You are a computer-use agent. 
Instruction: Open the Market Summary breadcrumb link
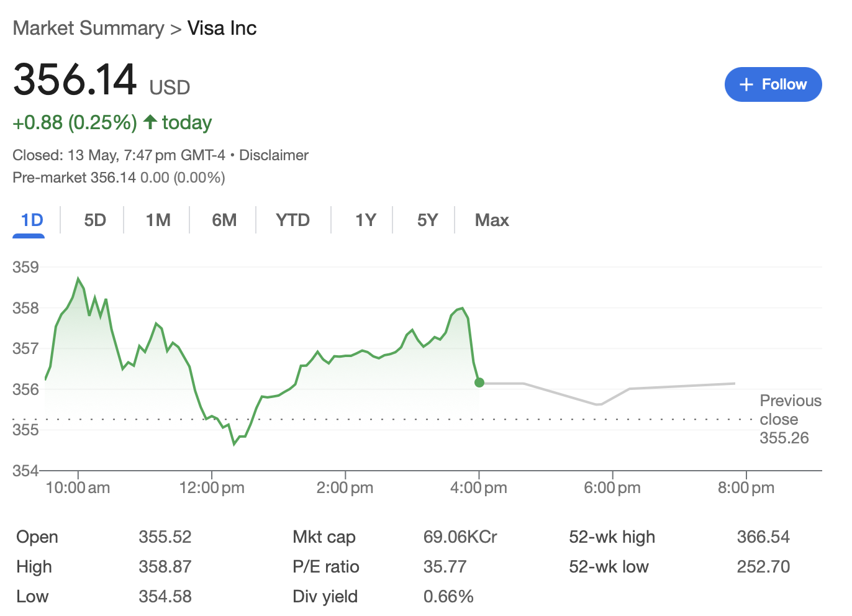tap(88, 28)
